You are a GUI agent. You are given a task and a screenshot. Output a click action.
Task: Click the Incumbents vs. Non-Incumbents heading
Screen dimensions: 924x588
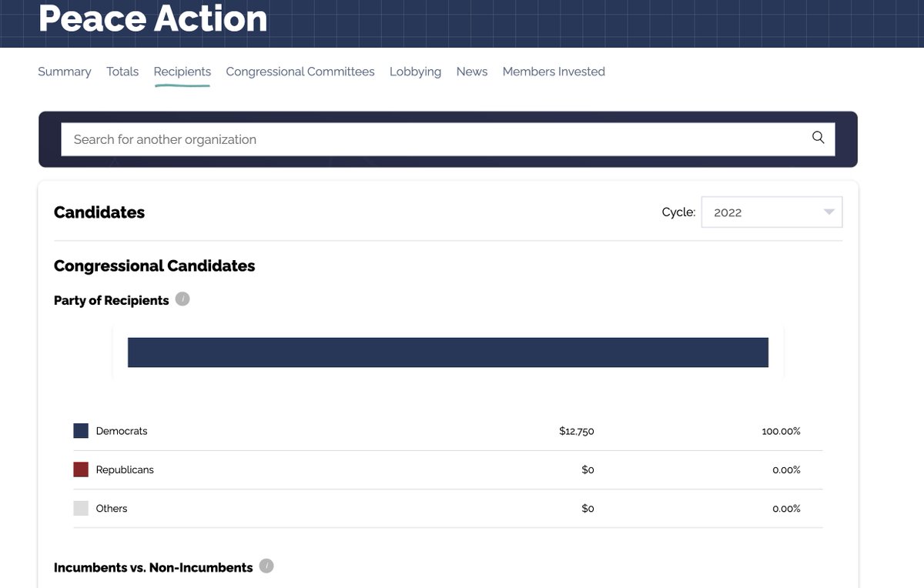(x=153, y=567)
